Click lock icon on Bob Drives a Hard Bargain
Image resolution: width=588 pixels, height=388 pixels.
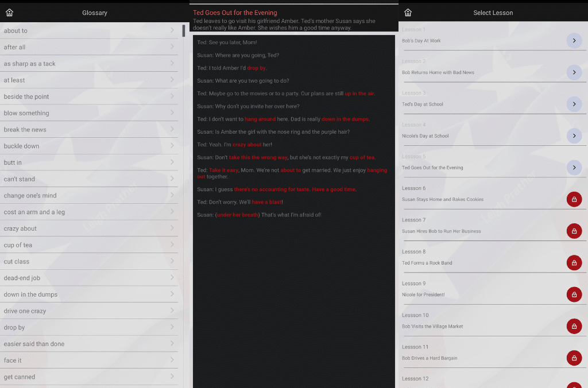574,358
